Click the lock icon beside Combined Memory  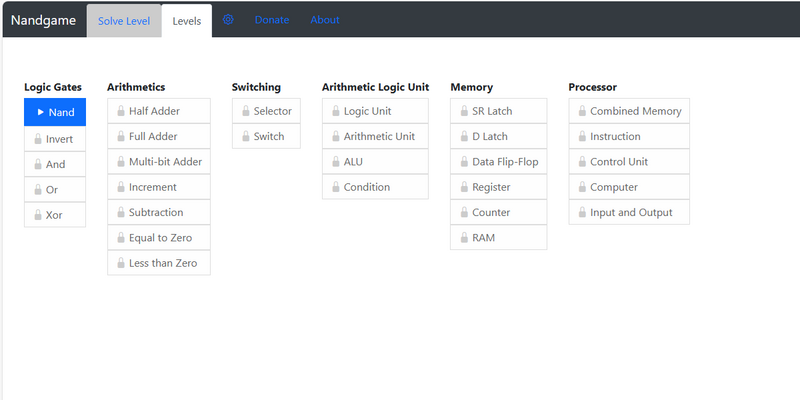pos(582,111)
